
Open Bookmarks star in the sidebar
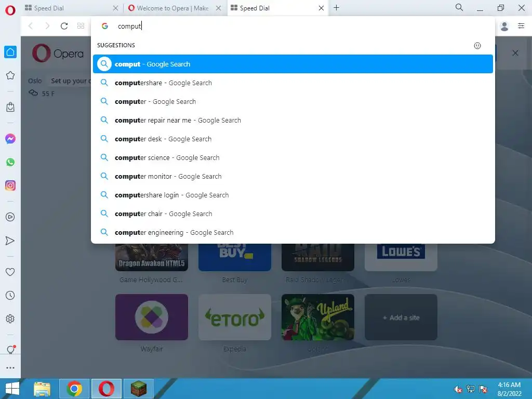click(x=10, y=75)
